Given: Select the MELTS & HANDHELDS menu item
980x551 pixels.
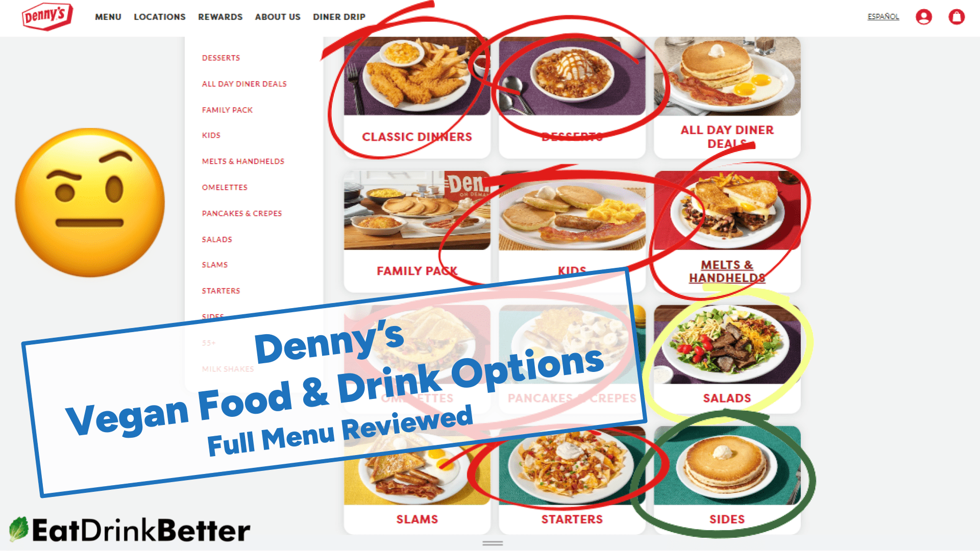Looking at the screenshot, I should tap(242, 161).
